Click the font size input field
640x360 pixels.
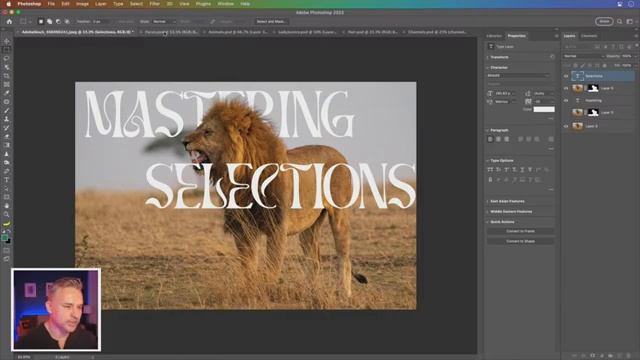tap(505, 93)
